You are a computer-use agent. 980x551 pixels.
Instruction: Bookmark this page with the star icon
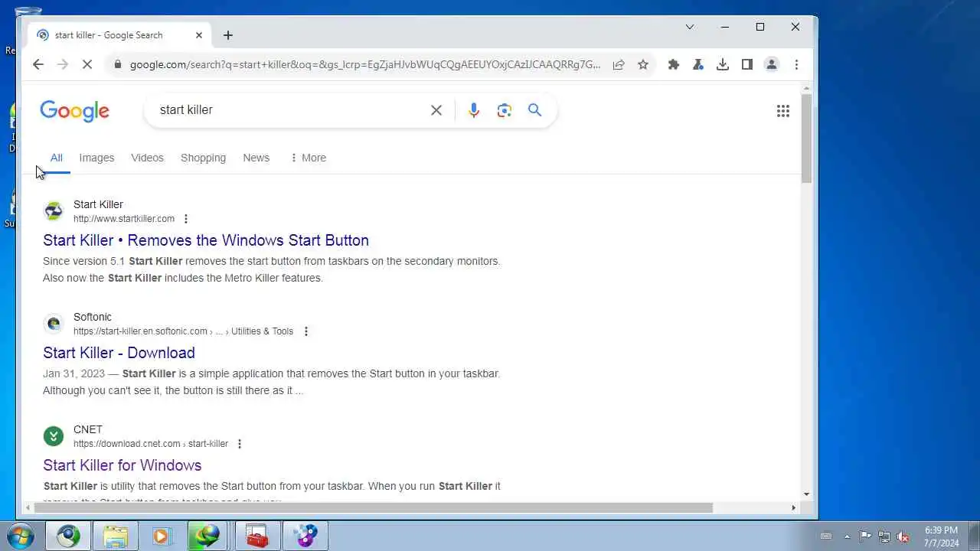tap(643, 65)
